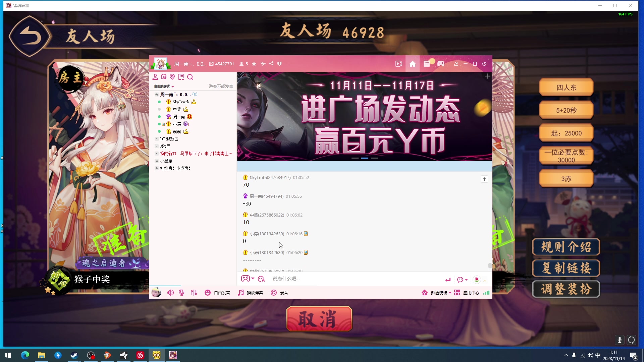Select user 周一南 in the channel list
644x362 pixels.
(x=179, y=117)
